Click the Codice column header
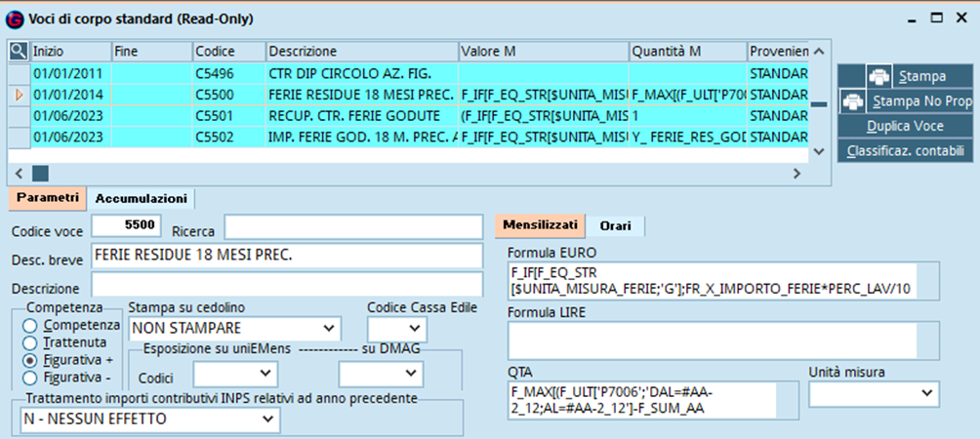Viewport: 980px width, 439px height. (x=229, y=51)
